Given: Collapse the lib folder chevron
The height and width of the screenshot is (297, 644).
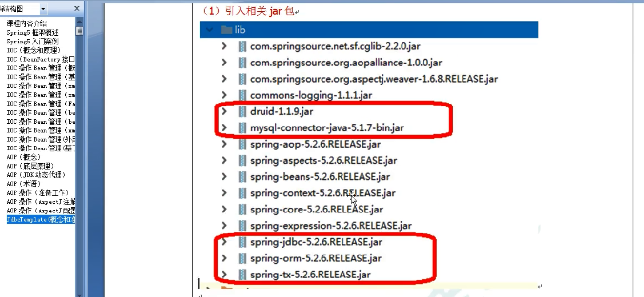Looking at the screenshot, I should pos(210,30).
